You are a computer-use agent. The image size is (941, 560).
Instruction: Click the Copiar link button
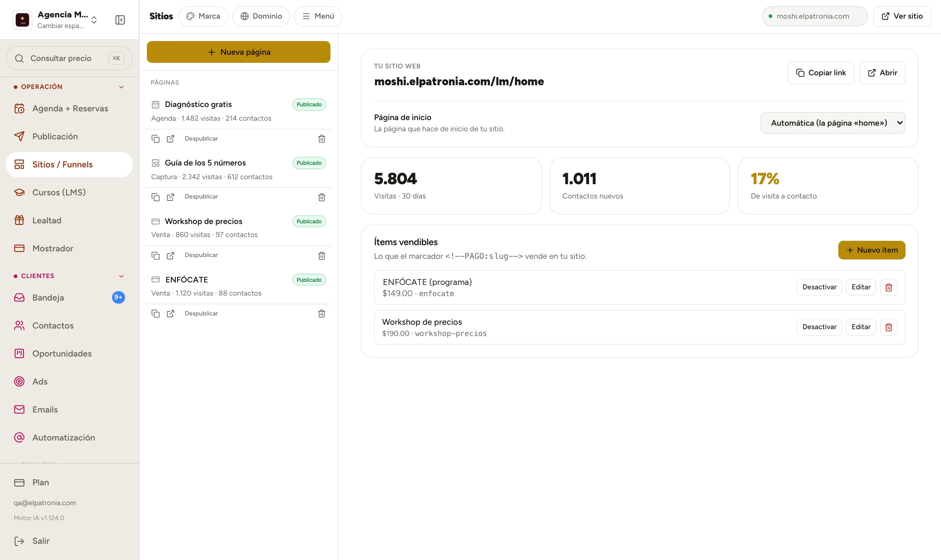click(821, 73)
